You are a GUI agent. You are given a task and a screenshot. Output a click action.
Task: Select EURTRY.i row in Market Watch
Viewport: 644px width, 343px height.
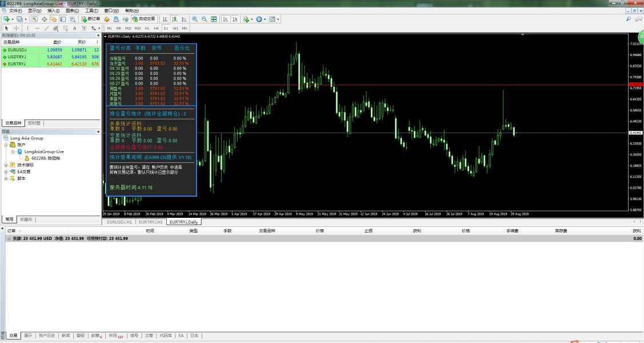[x=17, y=64]
